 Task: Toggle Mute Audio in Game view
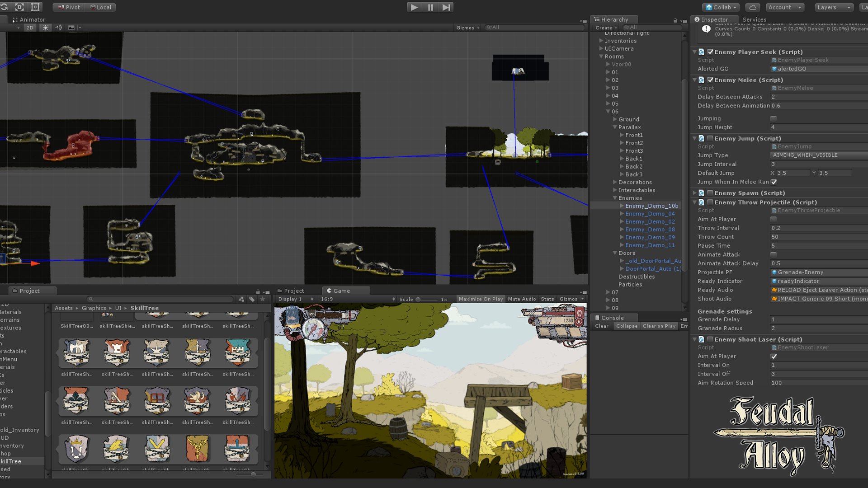coord(522,299)
